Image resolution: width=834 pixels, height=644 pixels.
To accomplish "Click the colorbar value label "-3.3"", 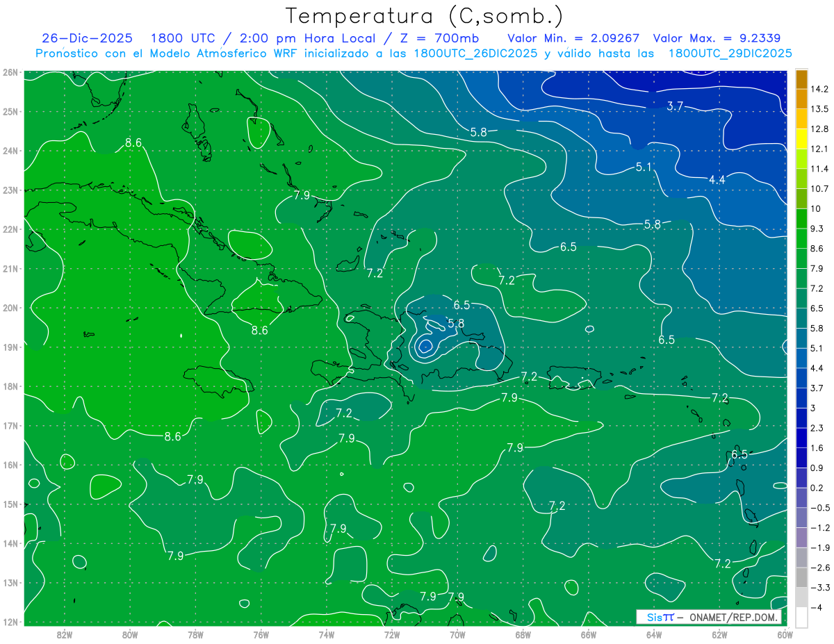I will (x=819, y=587).
